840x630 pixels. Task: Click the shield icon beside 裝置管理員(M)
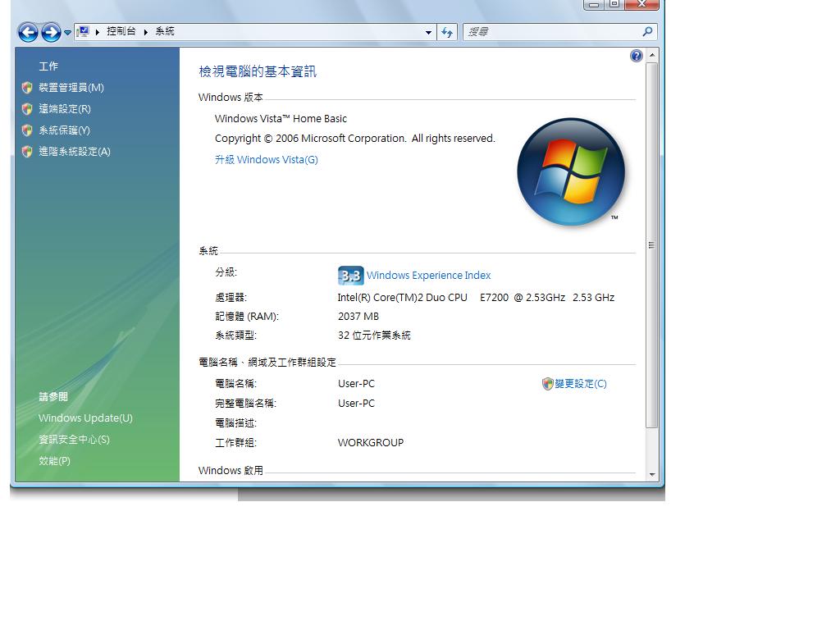[27, 87]
